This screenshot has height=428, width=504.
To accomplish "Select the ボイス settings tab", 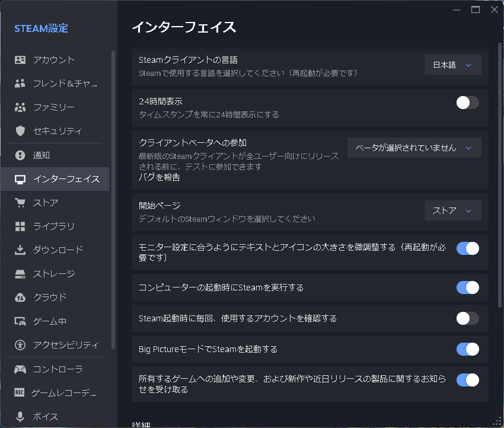I will [x=55, y=416].
